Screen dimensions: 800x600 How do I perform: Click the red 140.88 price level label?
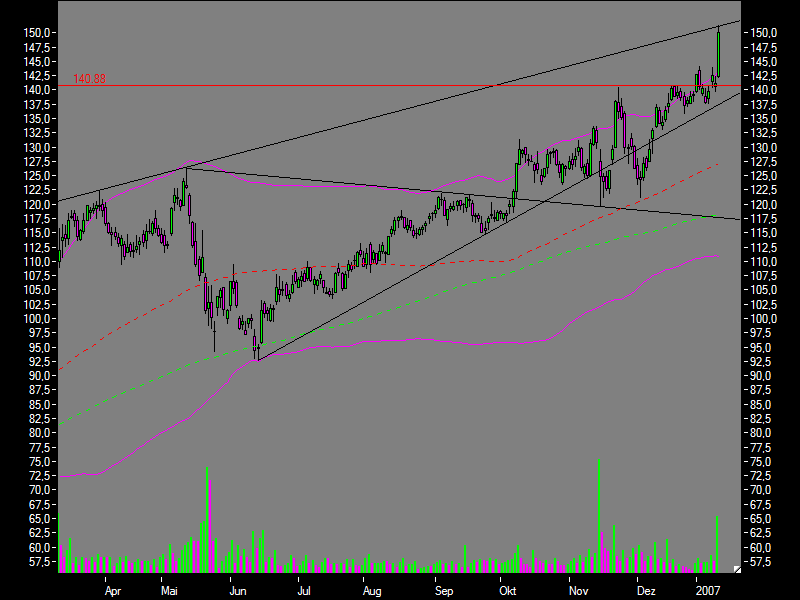(89, 79)
